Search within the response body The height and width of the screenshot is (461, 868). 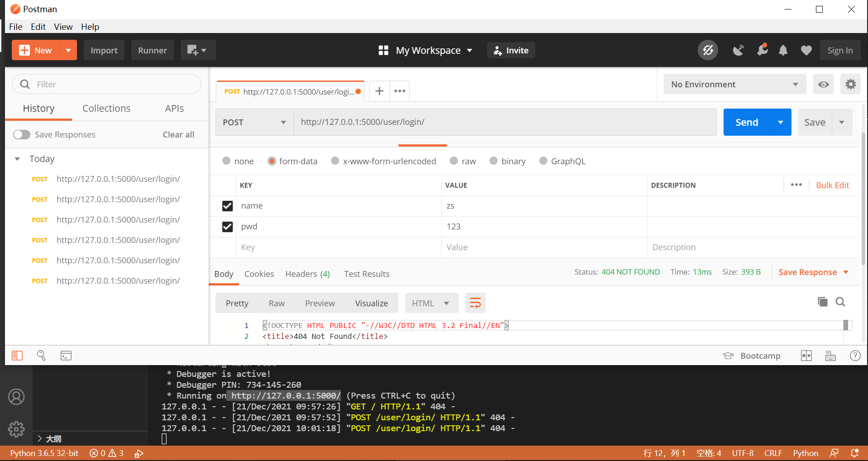click(x=840, y=302)
